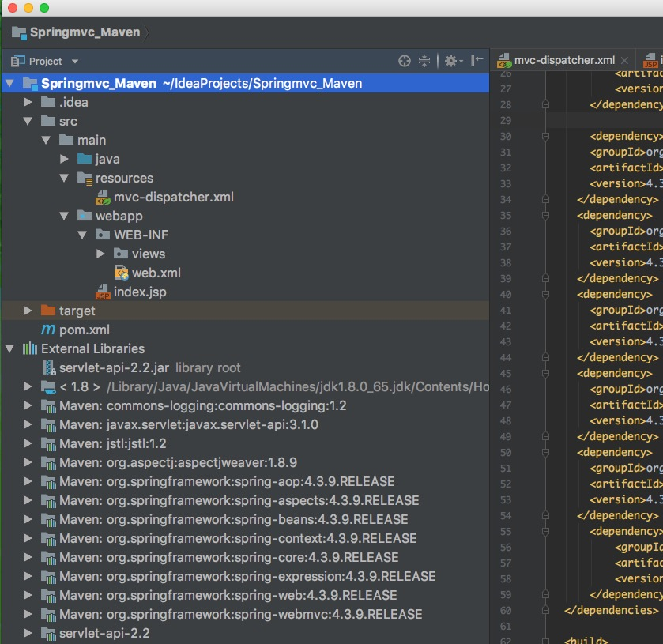Click the .idea folder icon
The image size is (663, 644).
coord(48,101)
